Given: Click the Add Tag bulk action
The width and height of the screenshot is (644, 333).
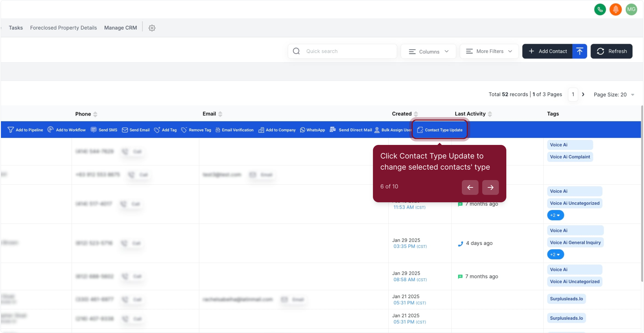Looking at the screenshot, I should 165,130.
